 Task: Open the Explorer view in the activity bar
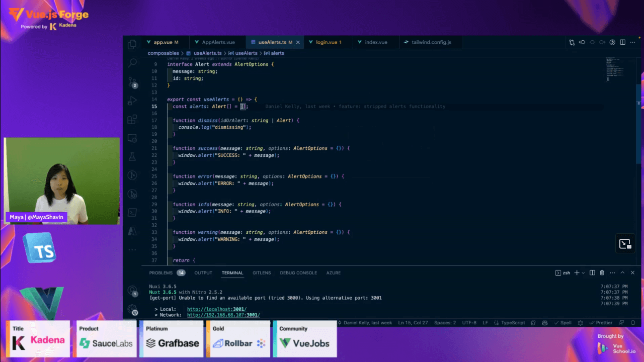[132, 44]
